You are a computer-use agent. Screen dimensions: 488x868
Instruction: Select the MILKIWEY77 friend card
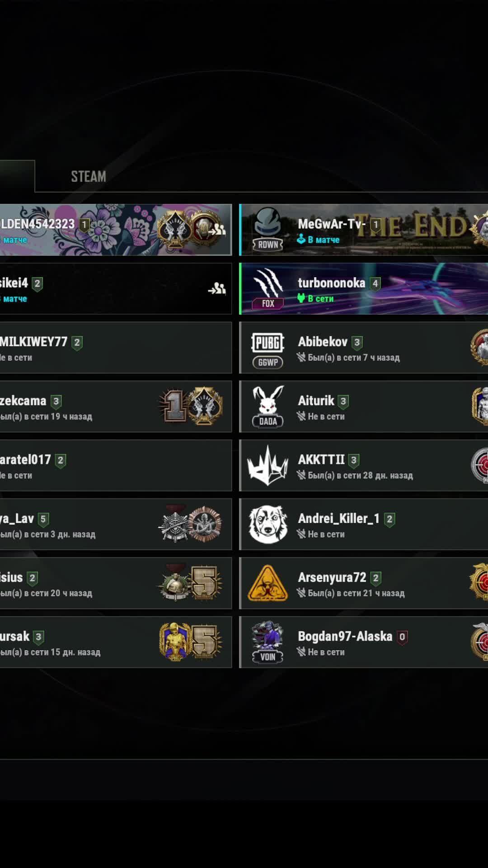116,348
